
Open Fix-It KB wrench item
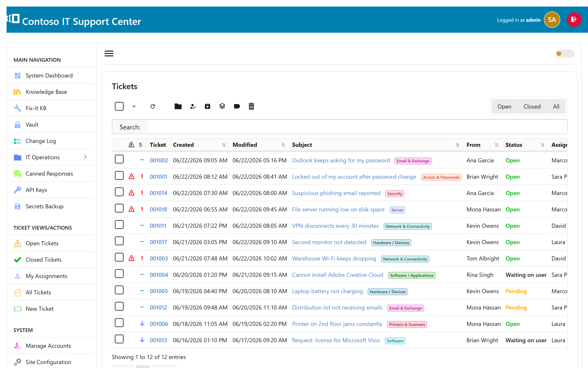(x=52, y=108)
